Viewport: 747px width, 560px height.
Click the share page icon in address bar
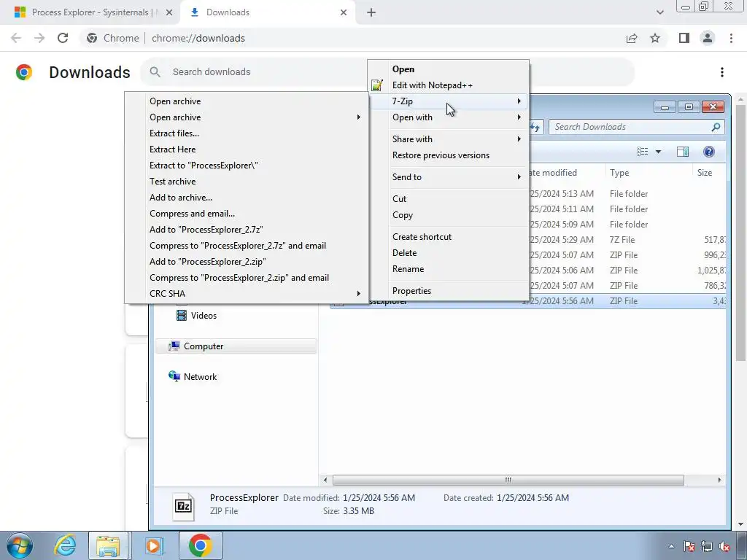[632, 38]
